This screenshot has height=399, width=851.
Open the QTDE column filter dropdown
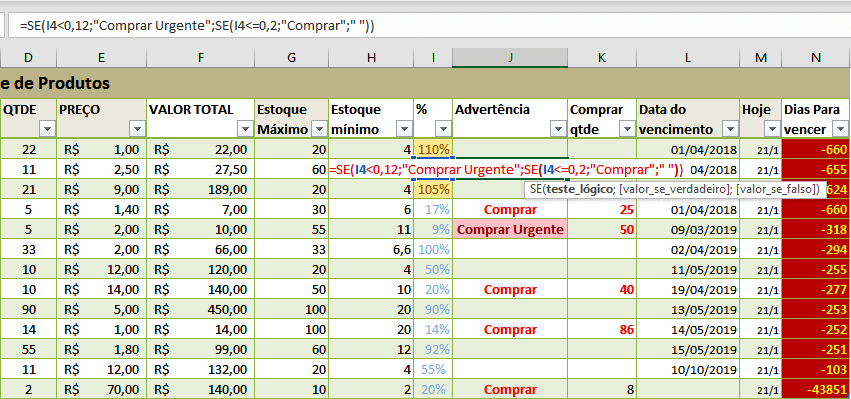pos(48,129)
